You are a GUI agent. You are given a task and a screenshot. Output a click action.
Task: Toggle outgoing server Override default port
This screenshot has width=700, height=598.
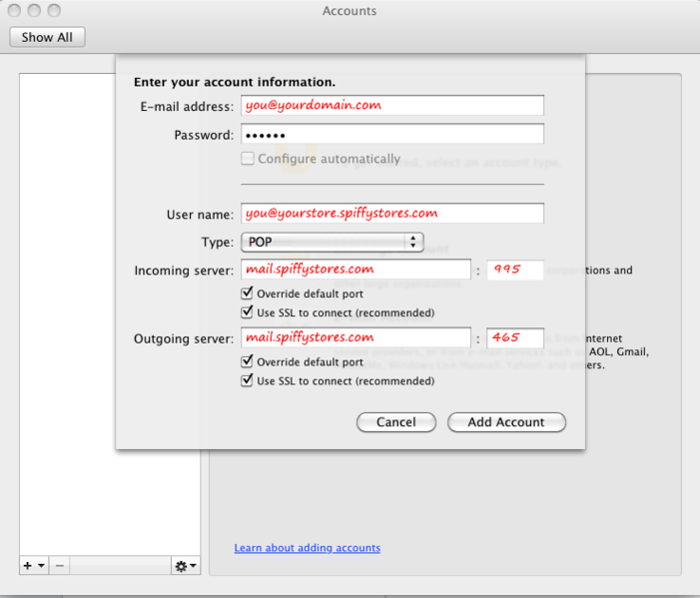248,361
